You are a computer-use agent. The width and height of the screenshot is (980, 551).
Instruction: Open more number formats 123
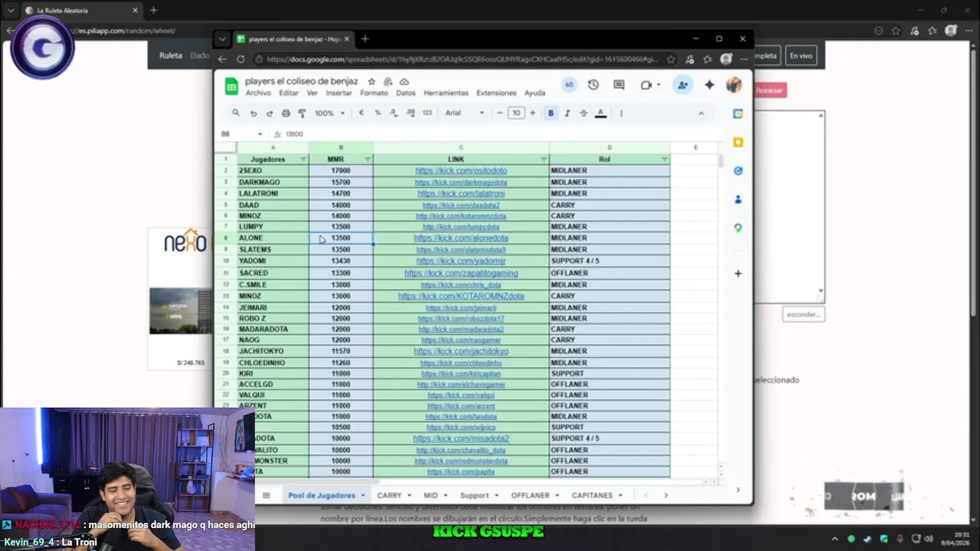click(x=427, y=113)
